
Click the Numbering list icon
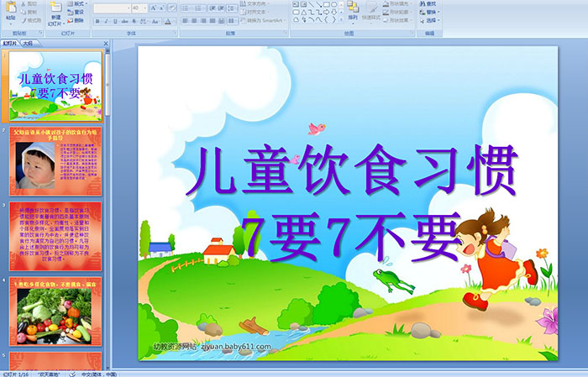click(200, 8)
